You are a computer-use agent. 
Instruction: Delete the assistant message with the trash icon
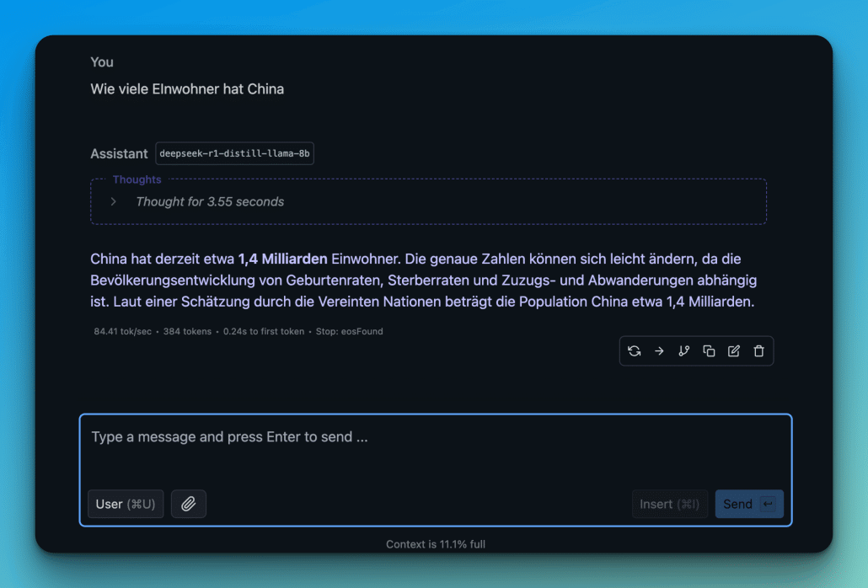[758, 350]
